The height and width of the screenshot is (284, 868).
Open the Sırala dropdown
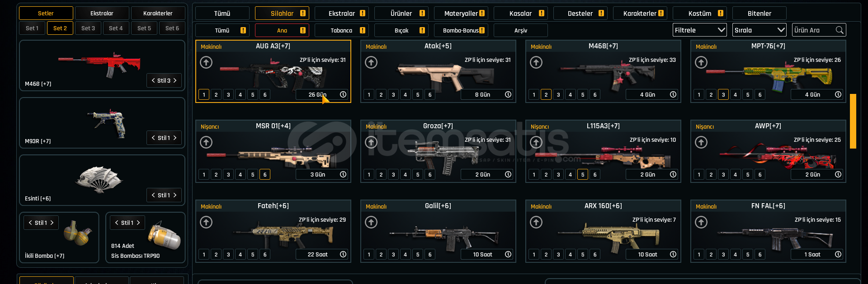point(759,30)
